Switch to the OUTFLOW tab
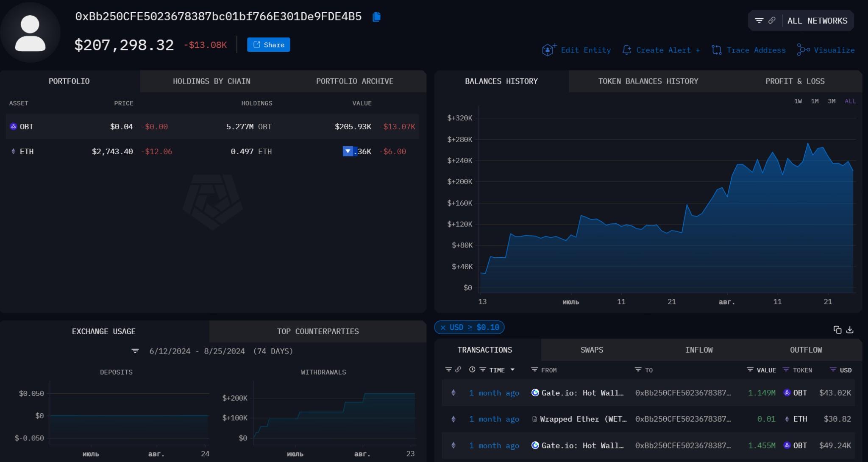The width and height of the screenshot is (868, 462). click(806, 350)
